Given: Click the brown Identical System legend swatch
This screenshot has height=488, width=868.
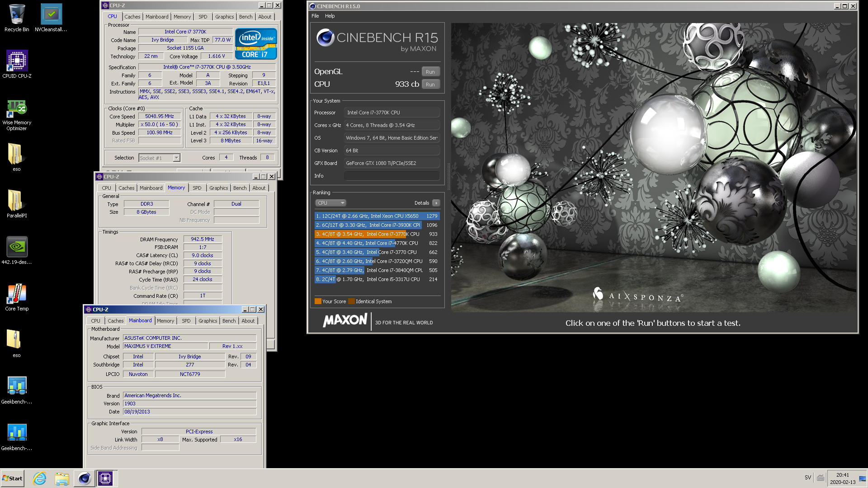Looking at the screenshot, I should (351, 301).
